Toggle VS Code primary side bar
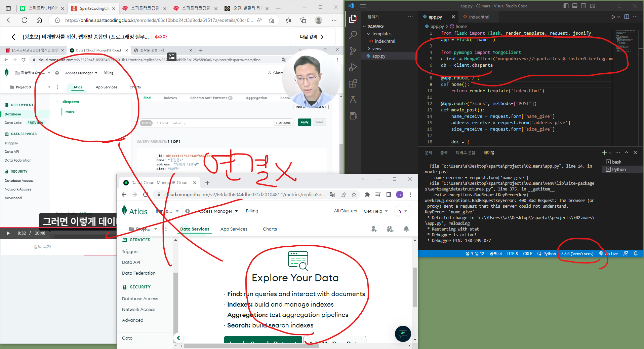The height and width of the screenshot is (349, 644). click(566, 6)
